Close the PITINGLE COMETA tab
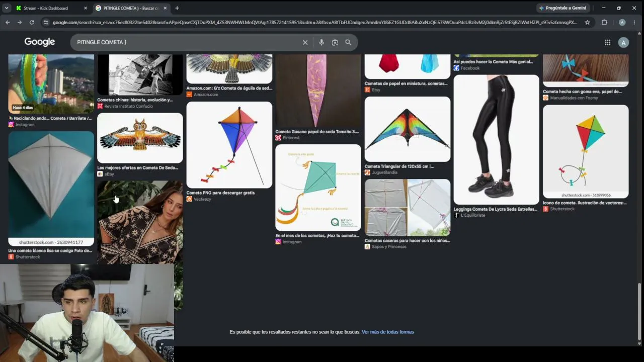Viewport: 644px width, 362px height. (x=165, y=8)
